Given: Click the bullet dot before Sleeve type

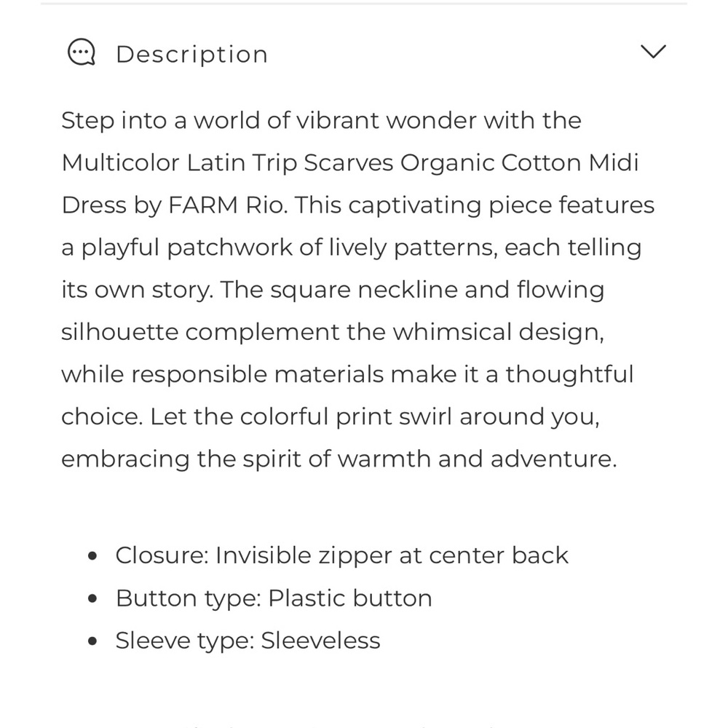Looking at the screenshot, I should click(92, 641).
